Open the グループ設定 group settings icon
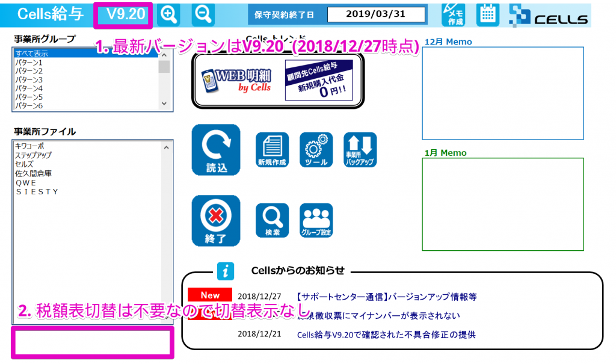Viewport: 616px width, 364px height. pos(316,221)
